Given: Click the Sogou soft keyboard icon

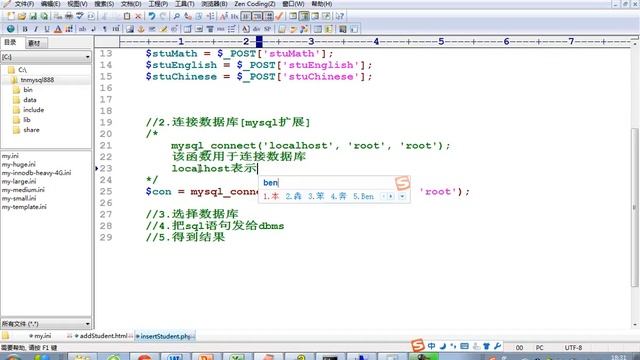Looking at the screenshot, I should coord(464,346).
